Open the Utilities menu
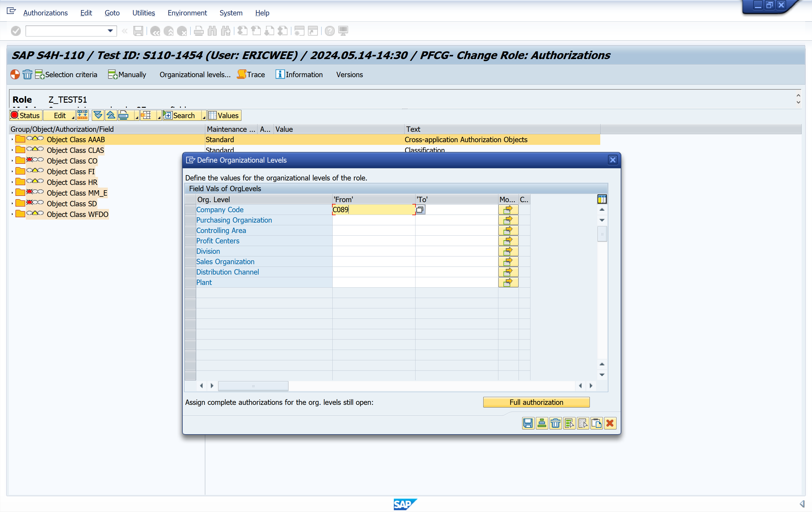This screenshot has width=812, height=512. [x=143, y=13]
